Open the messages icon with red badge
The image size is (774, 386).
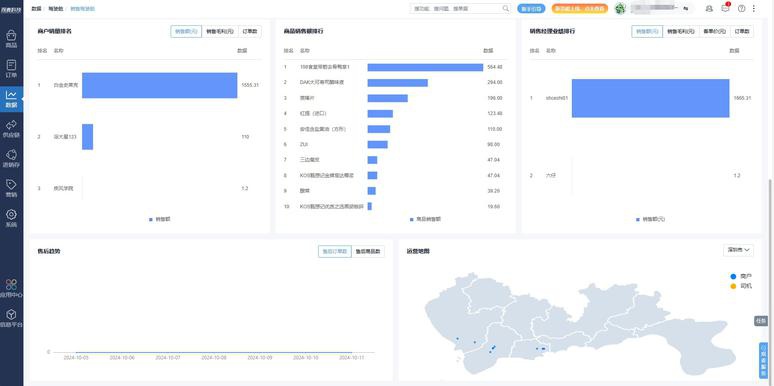(x=725, y=8)
